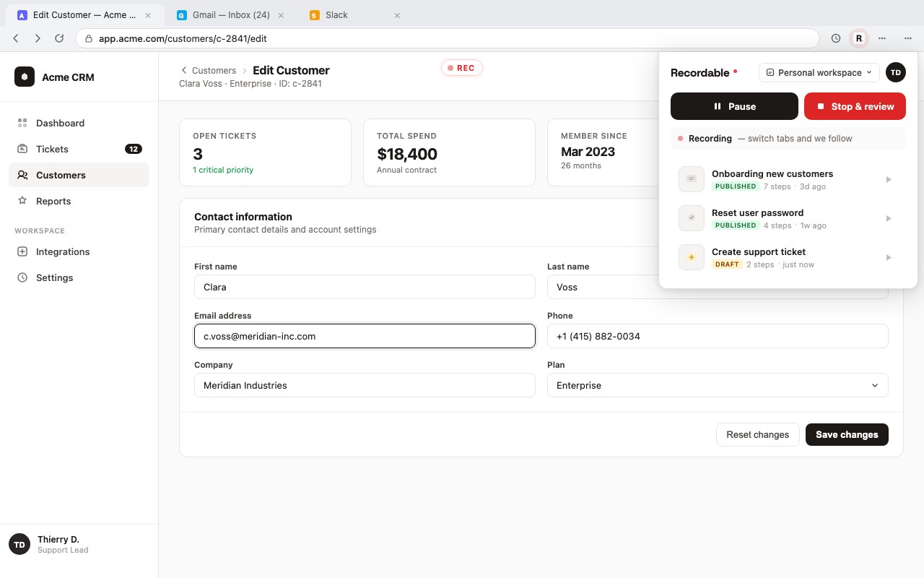
Task: Click the 1 critical priority text
Action: [x=223, y=170]
